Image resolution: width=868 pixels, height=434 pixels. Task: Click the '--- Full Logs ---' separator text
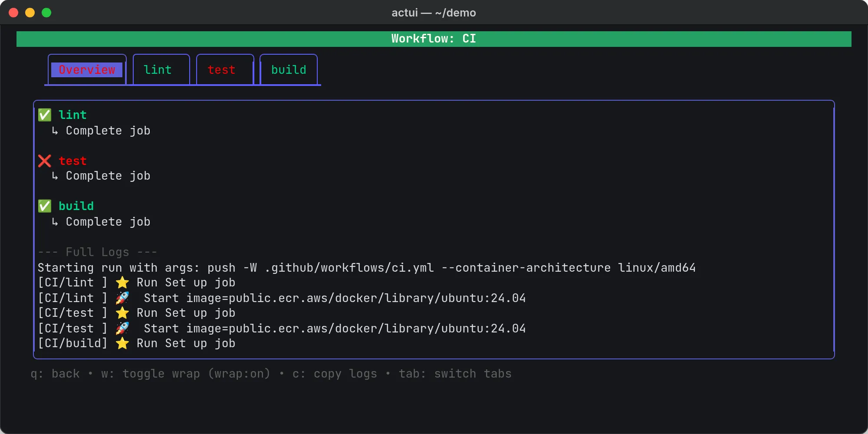97,252
